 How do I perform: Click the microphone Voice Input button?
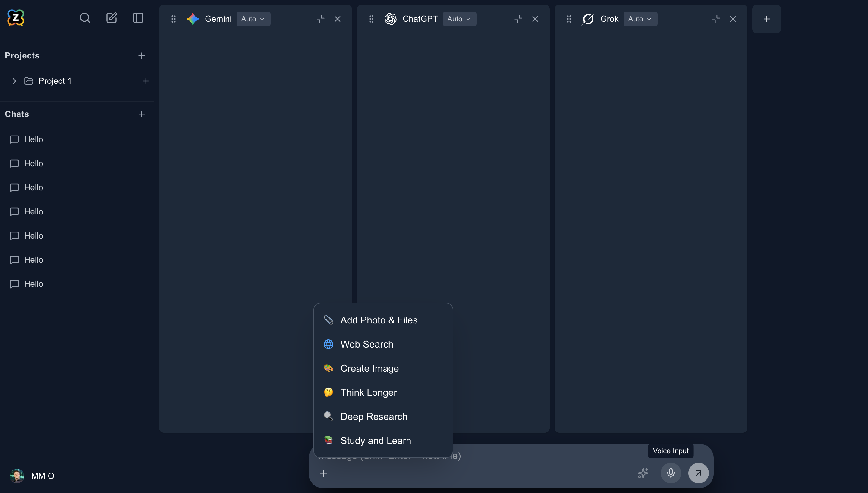671,473
